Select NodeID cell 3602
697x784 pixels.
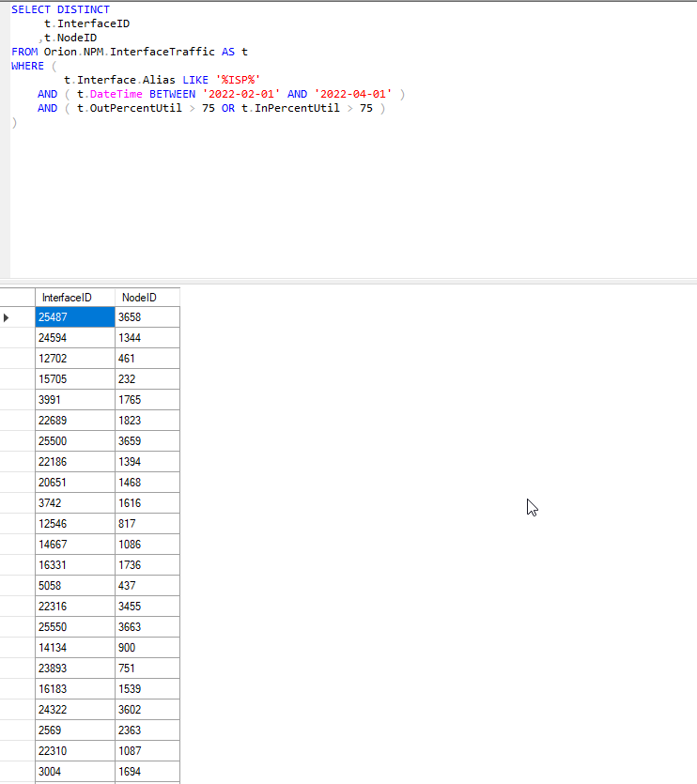(147, 710)
